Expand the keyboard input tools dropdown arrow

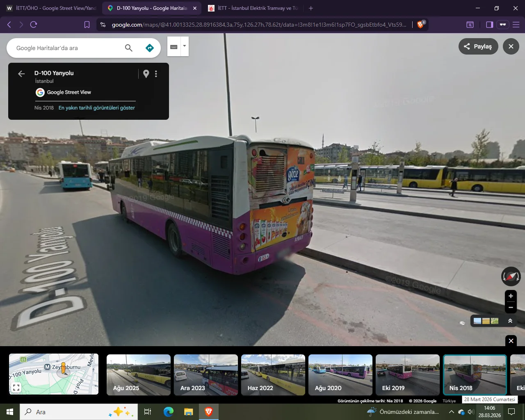[185, 46]
